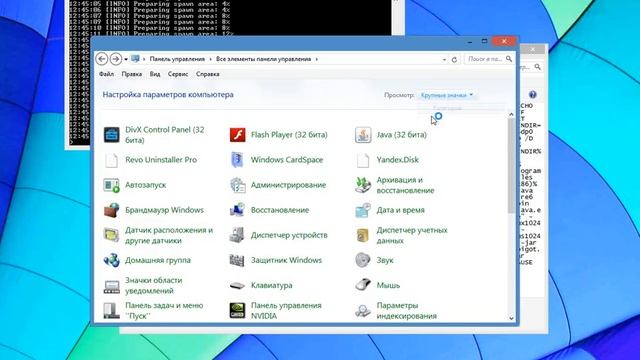Click Все элементы панели управления breadcrumb
The width and height of the screenshot is (640, 360).
[x=264, y=59]
